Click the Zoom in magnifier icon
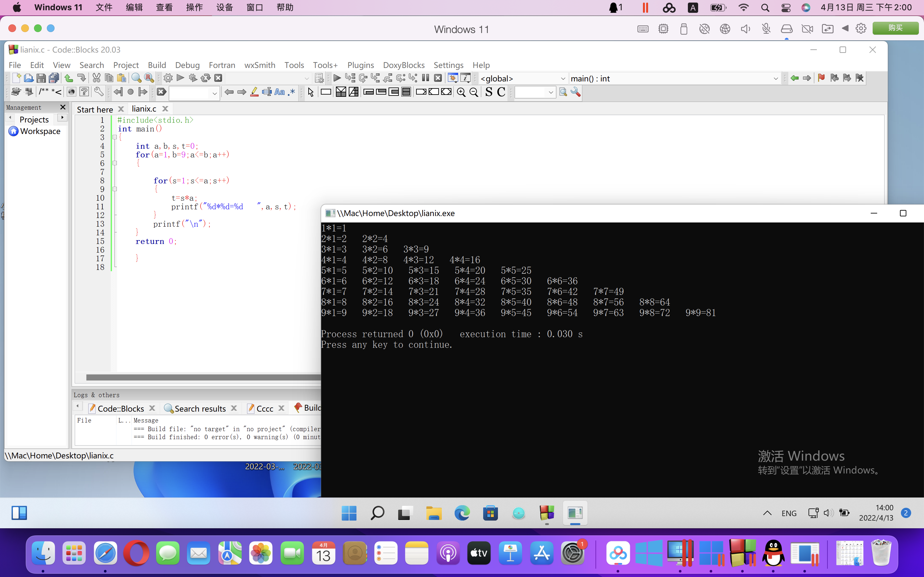 tap(461, 92)
